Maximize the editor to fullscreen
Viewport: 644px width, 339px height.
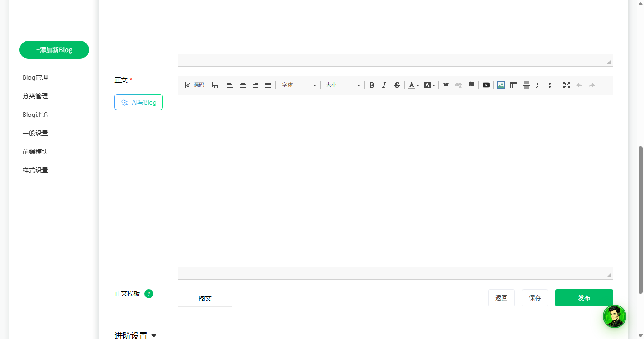pos(567,85)
